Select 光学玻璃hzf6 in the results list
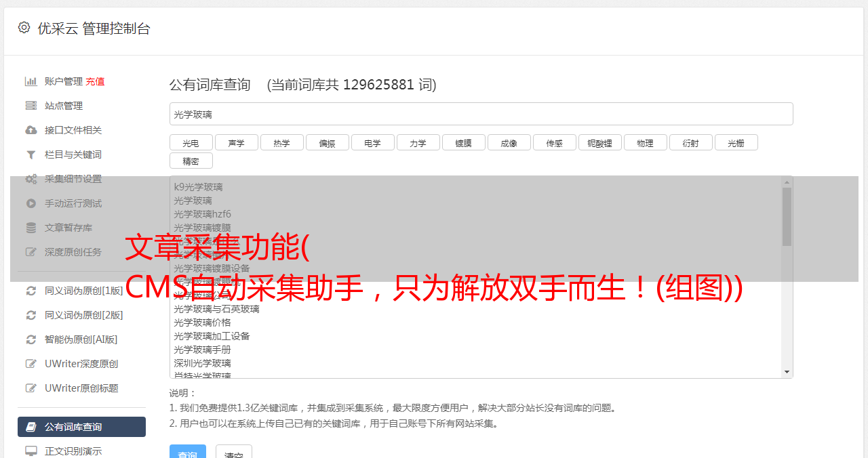Viewport: 868px width, 458px height. tap(202, 214)
